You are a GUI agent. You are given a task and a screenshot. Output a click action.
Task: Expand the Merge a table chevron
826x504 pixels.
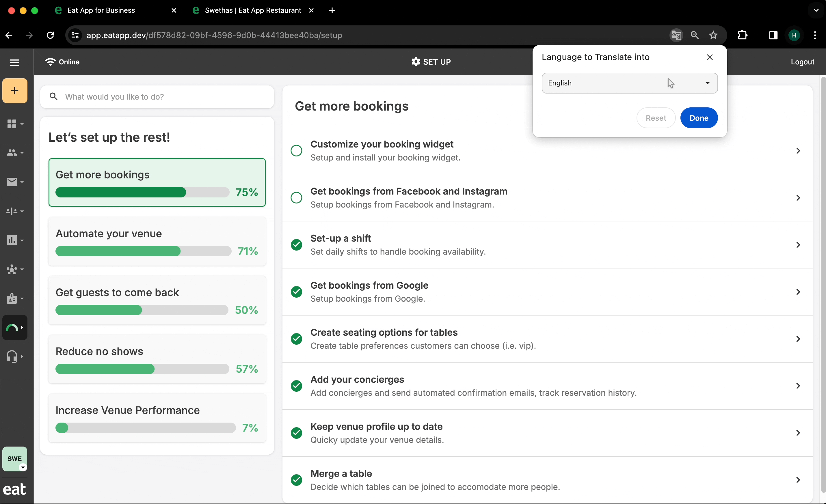[798, 480]
